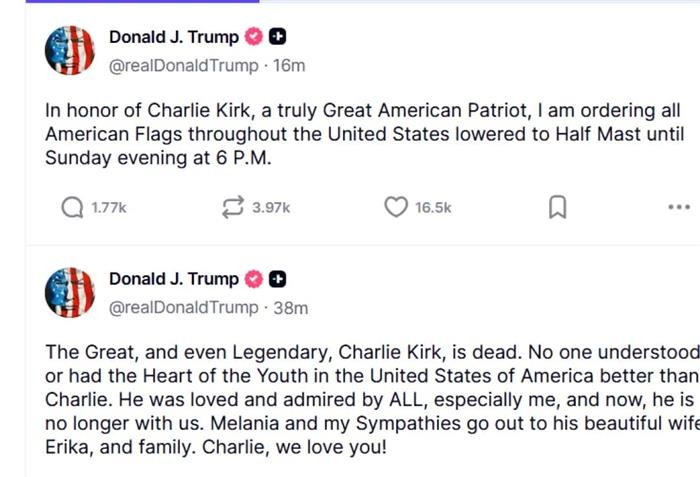Click the repost arrows icon
The height and width of the screenshot is (477, 700).
click(x=233, y=207)
